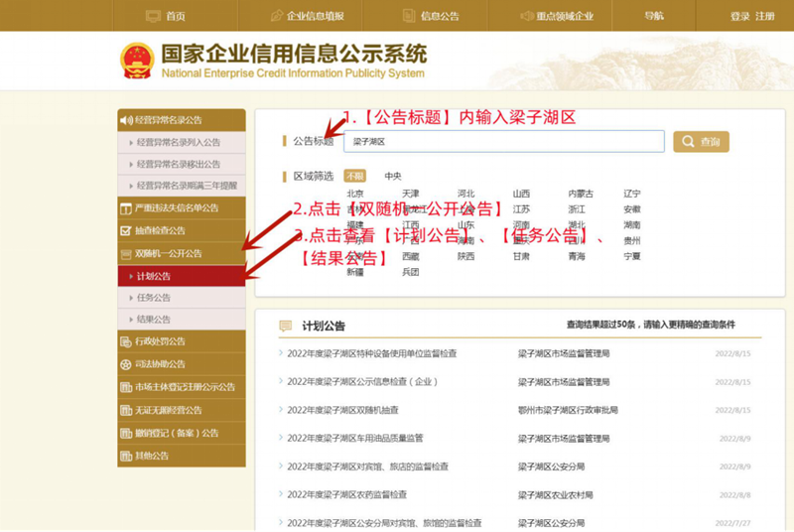
Task: Open 2022年度梁子湖区车用油品质量监管 announcement
Action: point(355,439)
